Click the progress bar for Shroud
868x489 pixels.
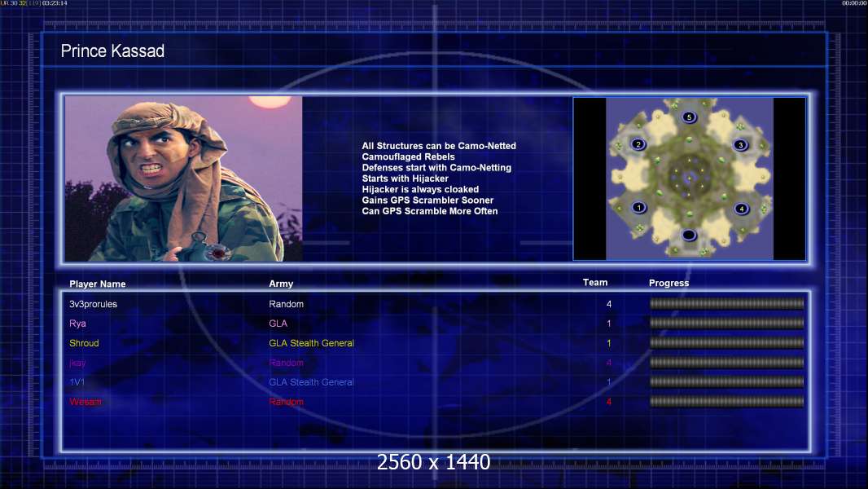click(x=727, y=343)
